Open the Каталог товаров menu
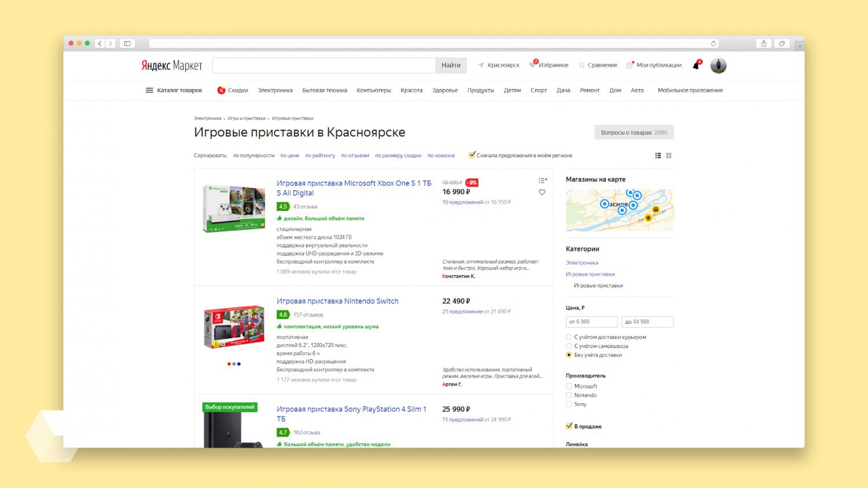 [x=174, y=90]
